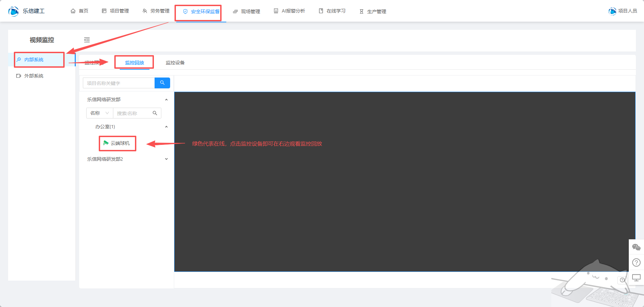Click the 乐信建工 logo

pyautogui.click(x=26, y=11)
